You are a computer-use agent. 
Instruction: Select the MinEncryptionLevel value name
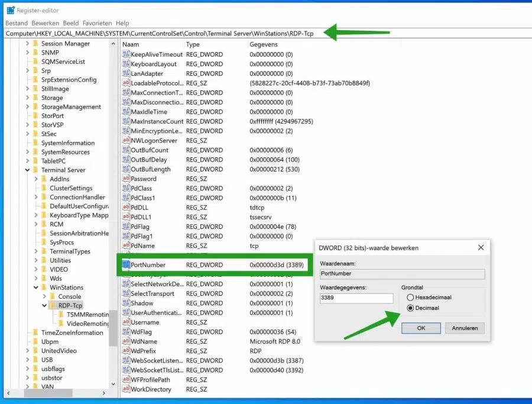(x=157, y=131)
